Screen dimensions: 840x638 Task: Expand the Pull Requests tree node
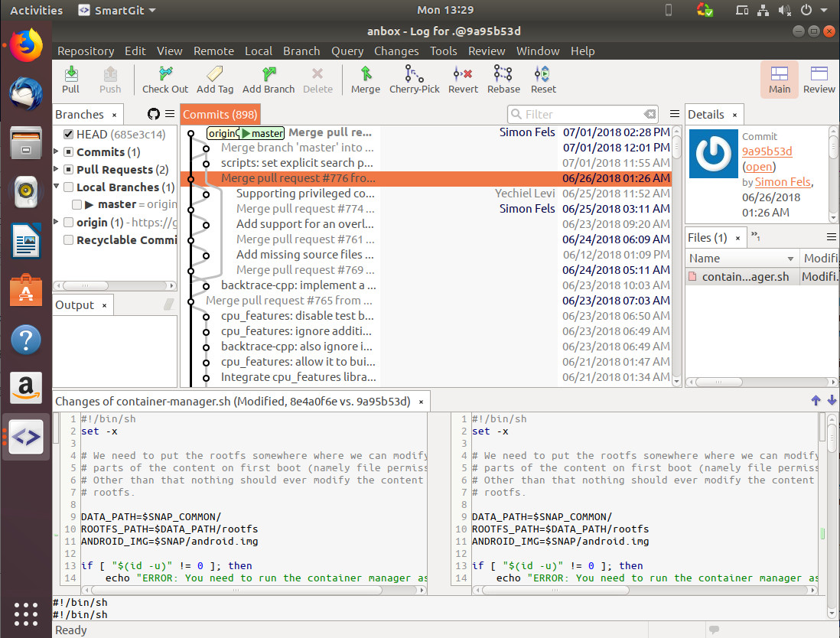55,169
